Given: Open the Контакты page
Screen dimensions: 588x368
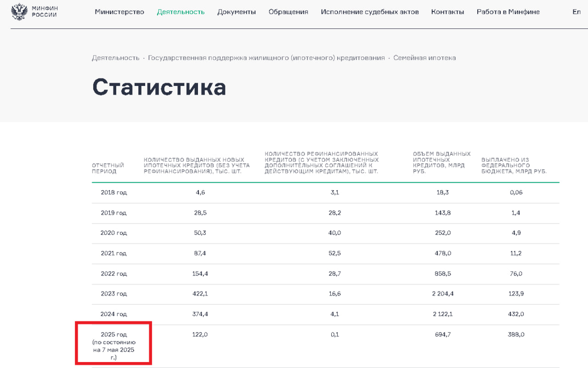Looking at the screenshot, I should [x=448, y=12].
